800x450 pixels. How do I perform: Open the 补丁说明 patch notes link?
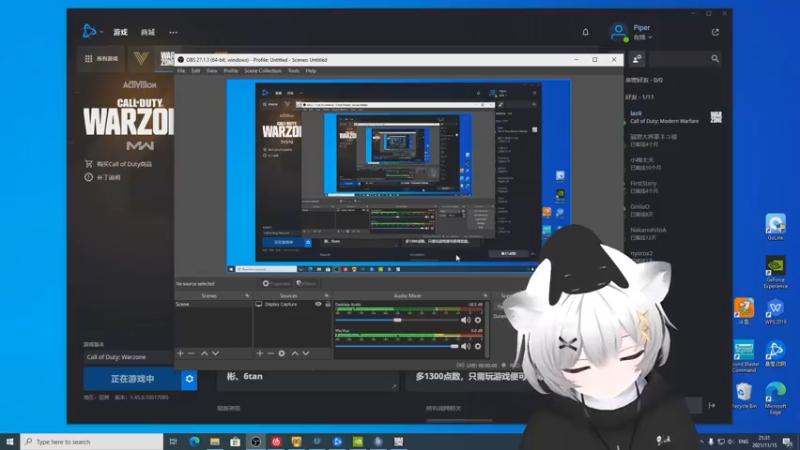[x=103, y=178]
